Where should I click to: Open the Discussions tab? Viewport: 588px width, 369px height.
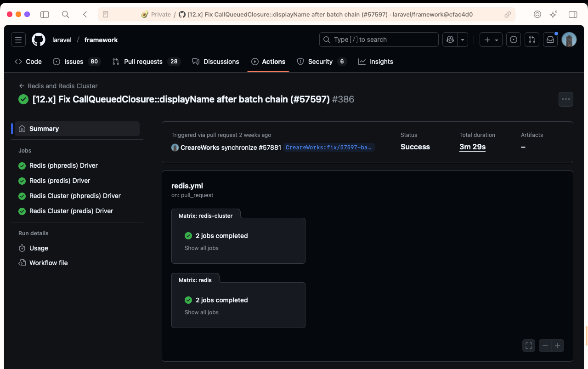pos(215,62)
